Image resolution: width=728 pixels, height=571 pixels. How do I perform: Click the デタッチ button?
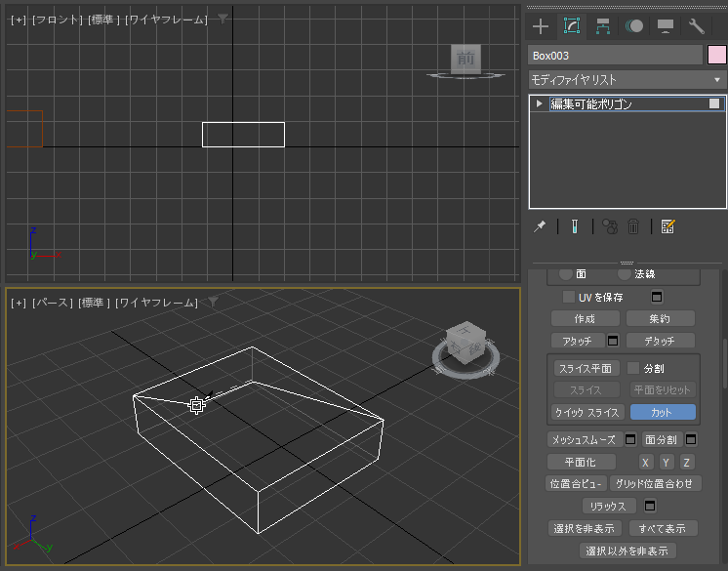coord(661,341)
